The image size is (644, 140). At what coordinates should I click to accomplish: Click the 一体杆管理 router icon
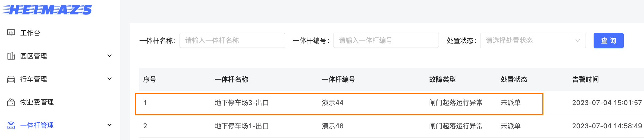[x=11, y=125]
